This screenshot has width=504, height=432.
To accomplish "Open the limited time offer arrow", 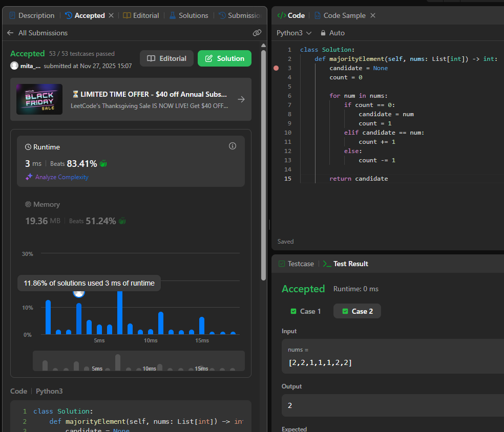I will click(x=241, y=99).
